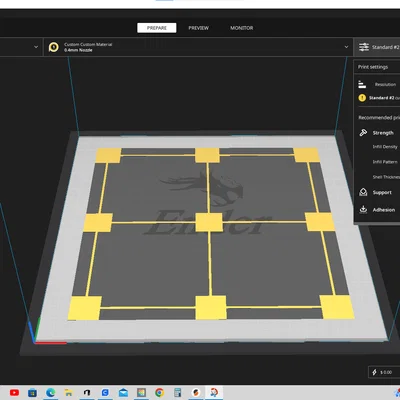Click the yellow warning icon beside Standard #2

point(362,98)
